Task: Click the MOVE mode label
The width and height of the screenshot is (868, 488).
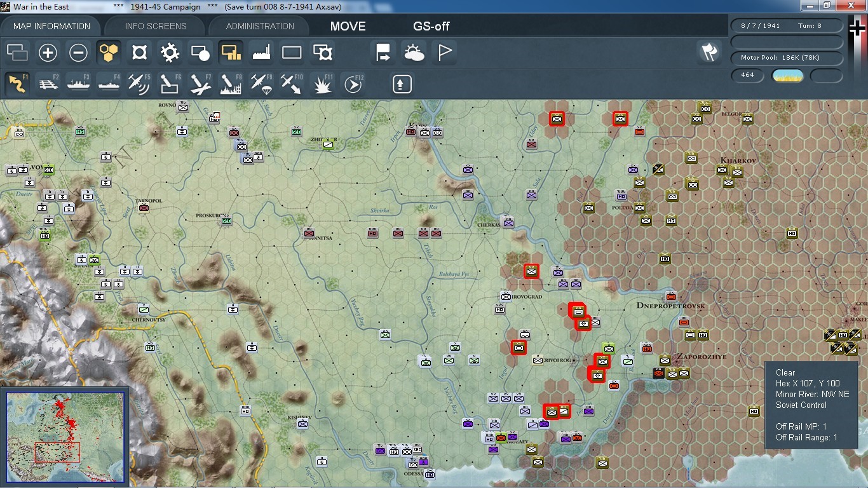Action: tap(348, 26)
